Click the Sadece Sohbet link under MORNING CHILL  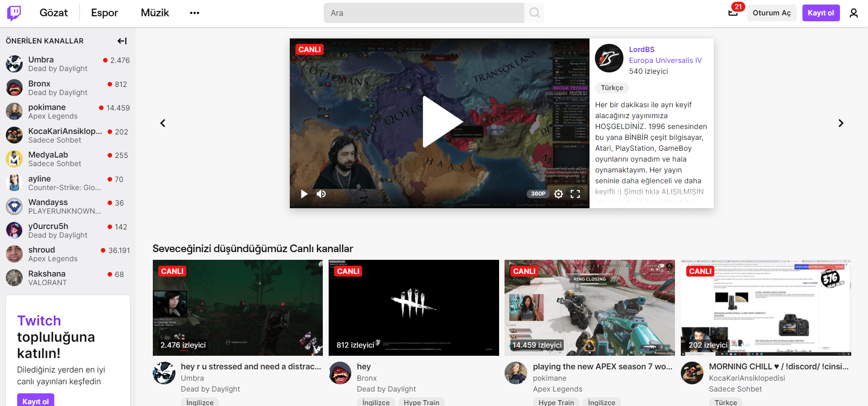pos(736,389)
